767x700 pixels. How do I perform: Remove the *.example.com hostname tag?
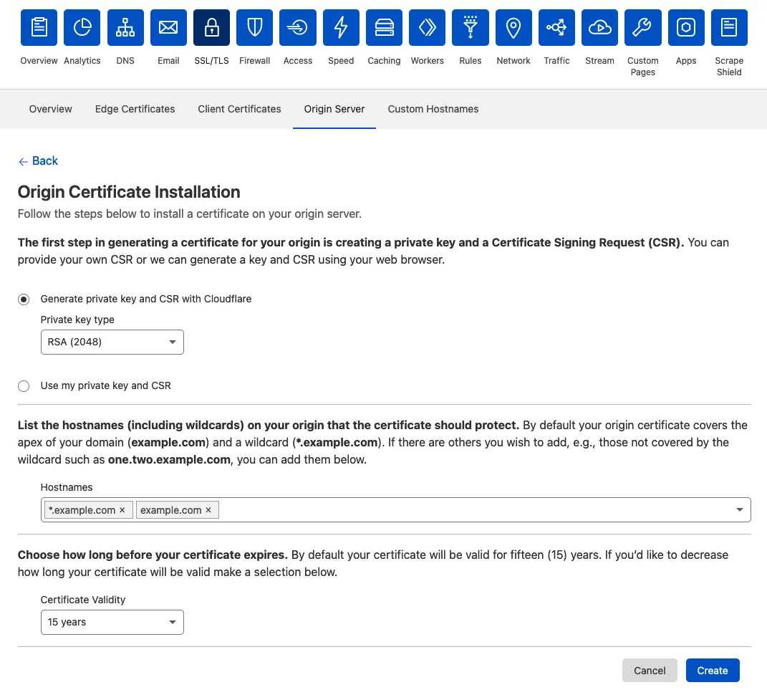pyautogui.click(x=122, y=509)
